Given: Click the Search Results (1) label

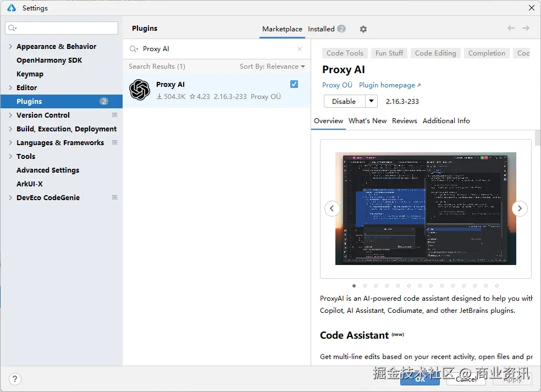Looking at the screenshot, I should point(157,67).
